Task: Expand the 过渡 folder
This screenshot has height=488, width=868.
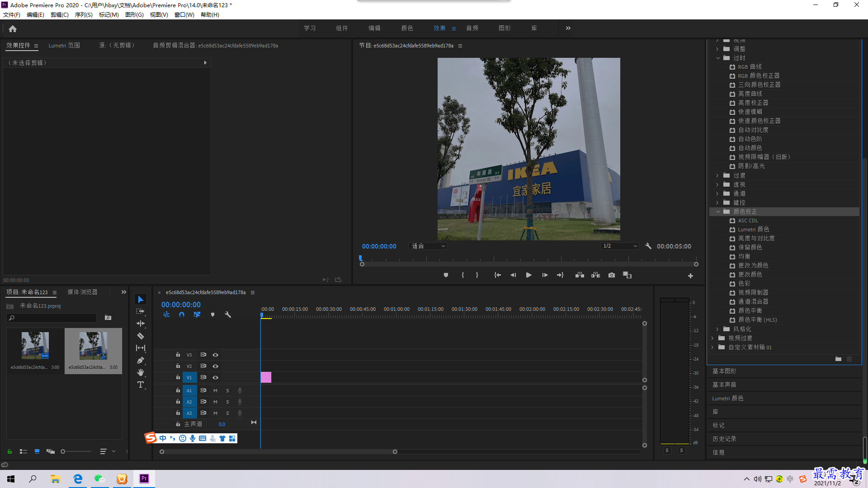Action: tap(717, 175)
